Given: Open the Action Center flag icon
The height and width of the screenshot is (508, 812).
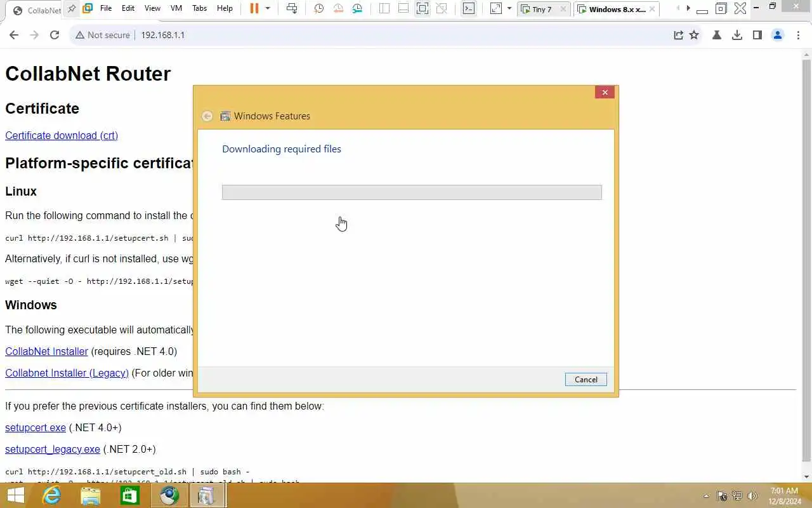Looking at the screenshot, I should pos(722,496).
